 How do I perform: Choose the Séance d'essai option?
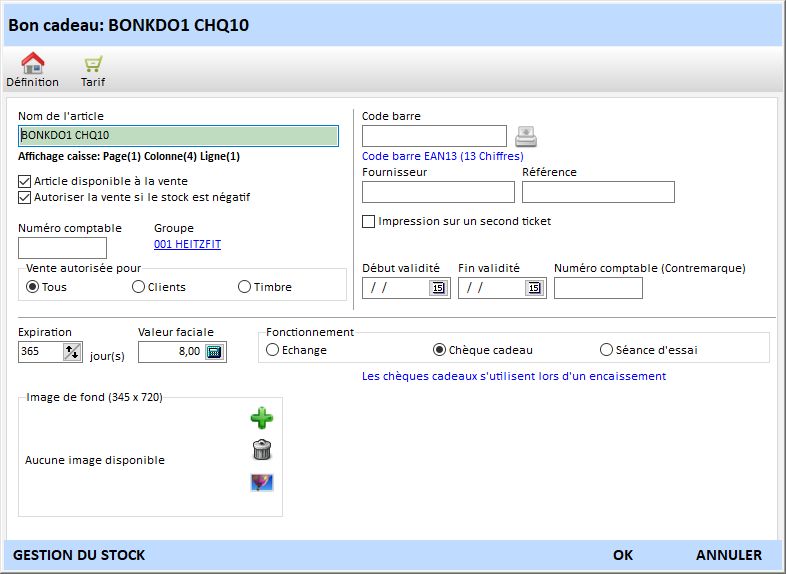[x=606, y=350]
